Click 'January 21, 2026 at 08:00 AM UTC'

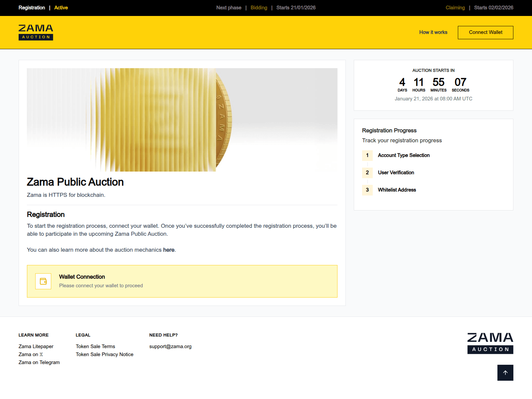[x=434, y=99]
